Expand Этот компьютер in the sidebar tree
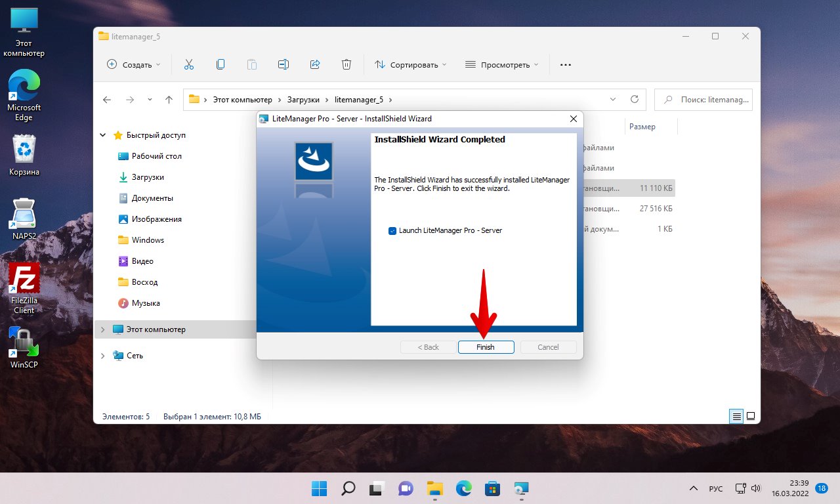840x504 pixels. click(x=102, y=329)
